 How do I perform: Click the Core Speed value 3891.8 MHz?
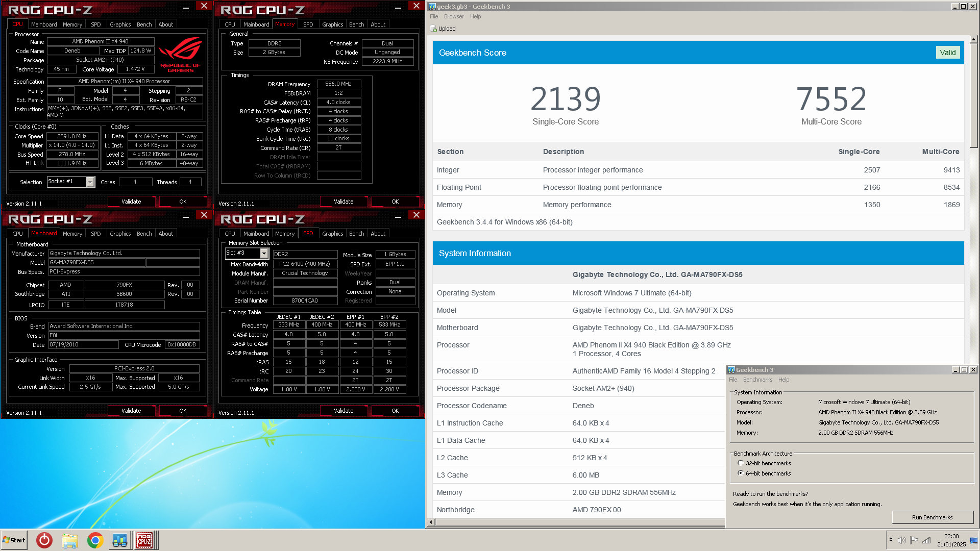coord(72,136)
